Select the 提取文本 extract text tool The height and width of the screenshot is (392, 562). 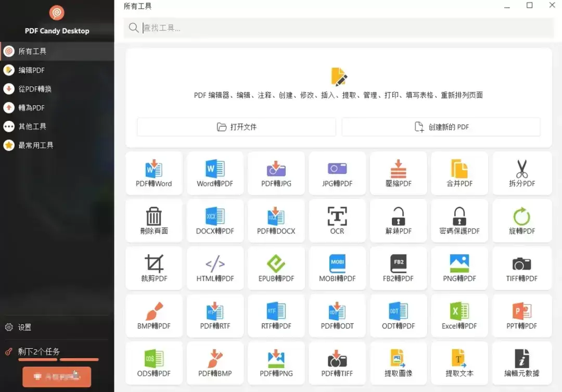point(459,363)
